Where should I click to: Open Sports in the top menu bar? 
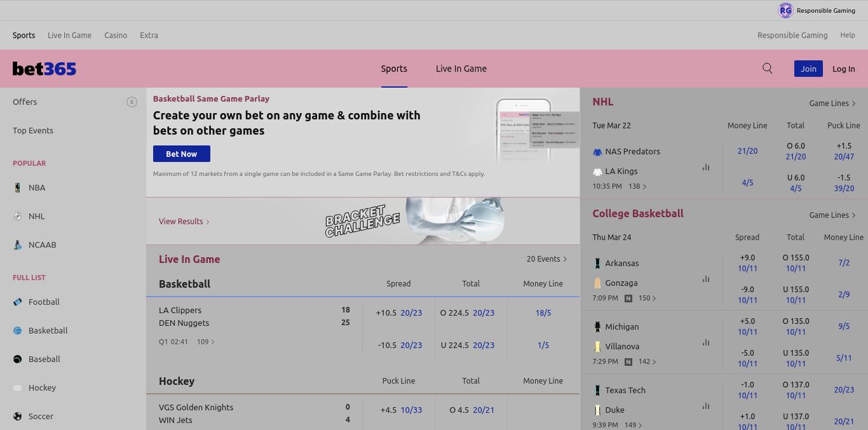24,36
